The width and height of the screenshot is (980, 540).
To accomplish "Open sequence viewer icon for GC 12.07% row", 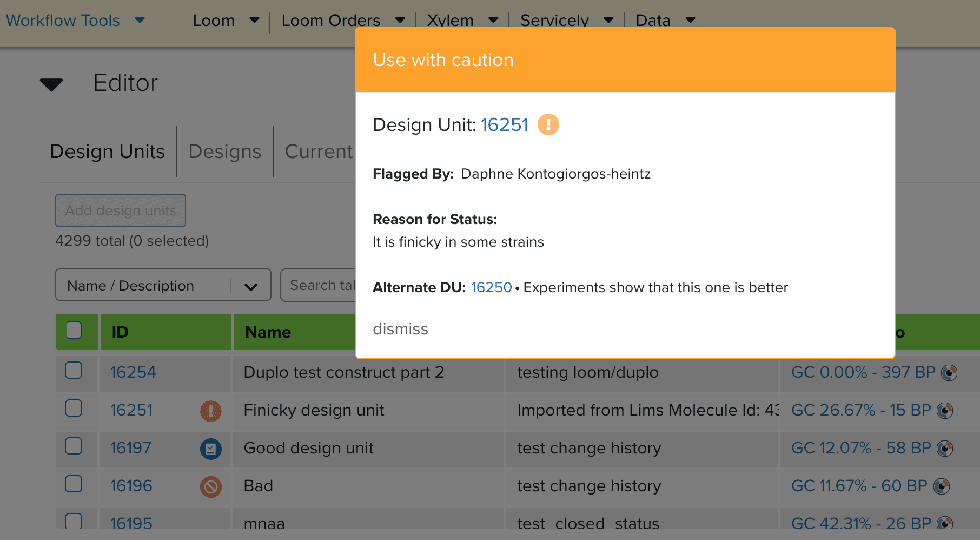I will click(944, 449).
